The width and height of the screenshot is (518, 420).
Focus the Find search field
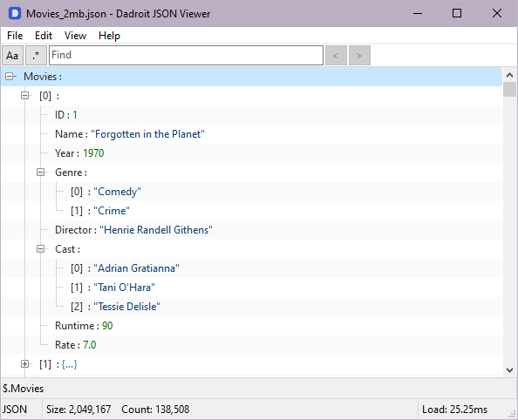point(186,56)
